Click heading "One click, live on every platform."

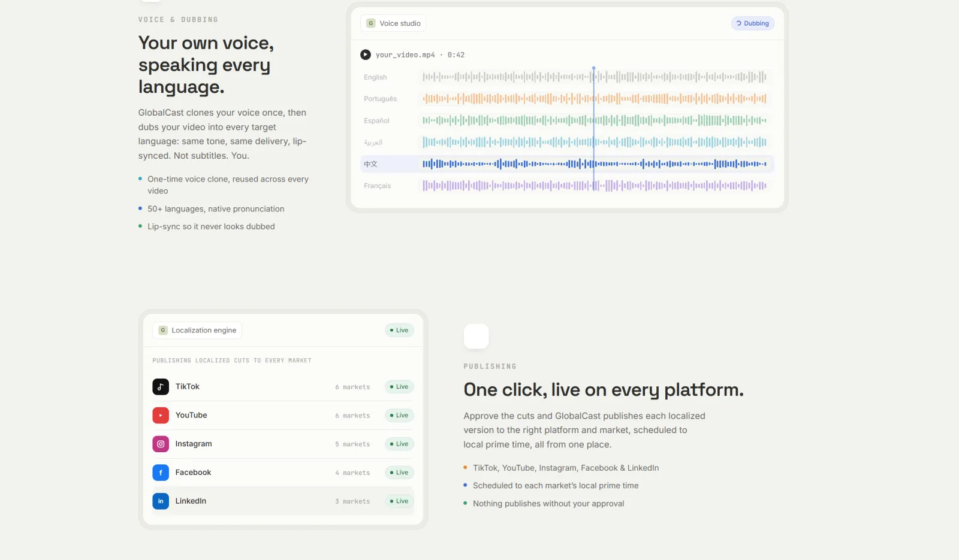[x=604, y=390]
